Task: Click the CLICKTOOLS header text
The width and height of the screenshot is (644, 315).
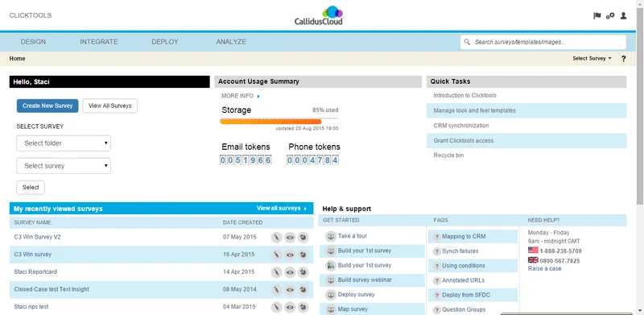Action: [31, 15]
